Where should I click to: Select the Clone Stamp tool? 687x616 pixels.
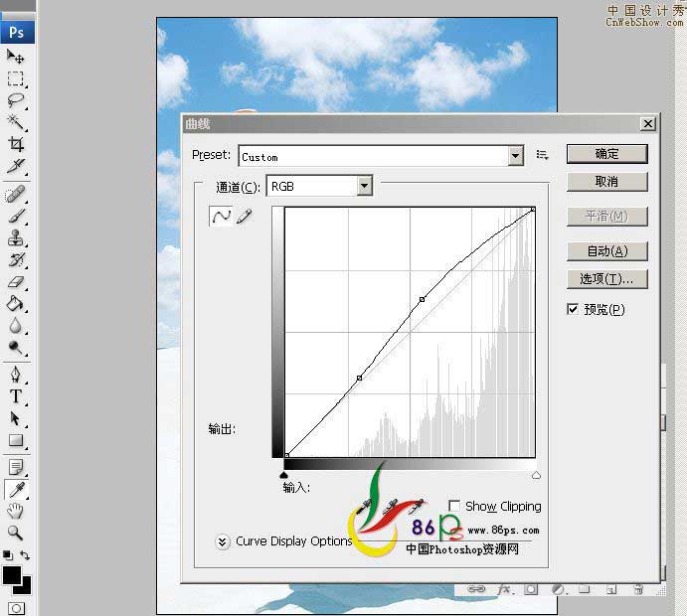pyautogui.click(x=16, y=238)
